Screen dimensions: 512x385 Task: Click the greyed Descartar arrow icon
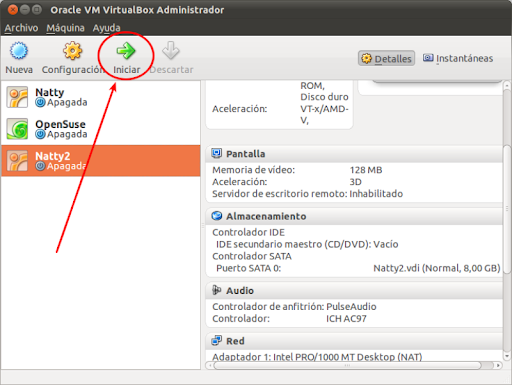coord(171,51)
